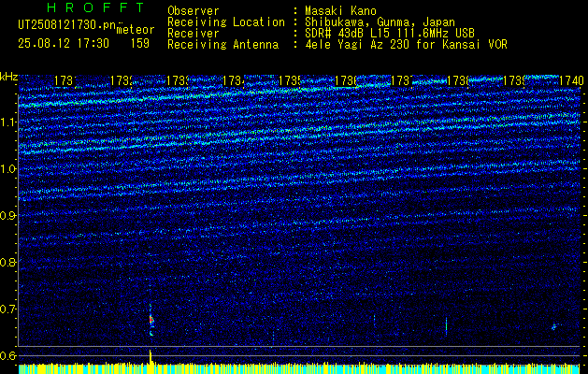Click the 0.9 kHz axis label

click(7, 215)
